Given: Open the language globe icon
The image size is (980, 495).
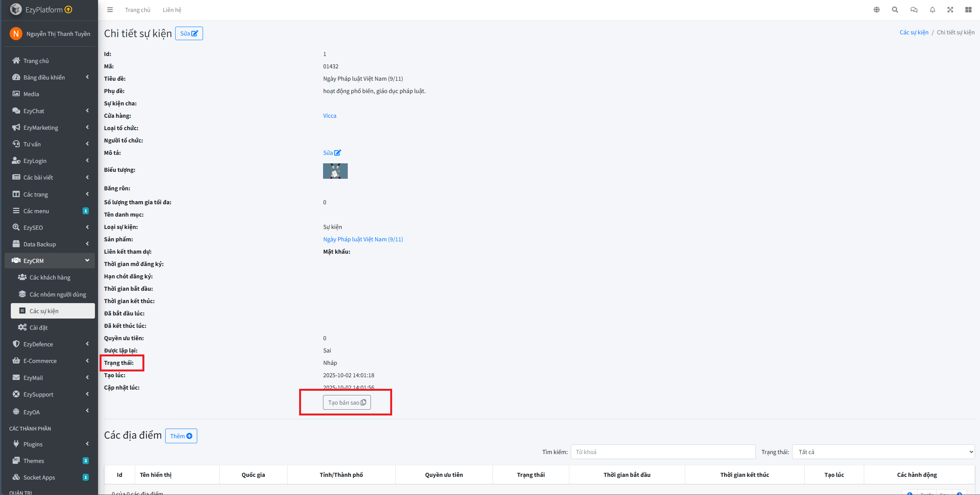Looking at the screenshot, I should click(877, 10).
